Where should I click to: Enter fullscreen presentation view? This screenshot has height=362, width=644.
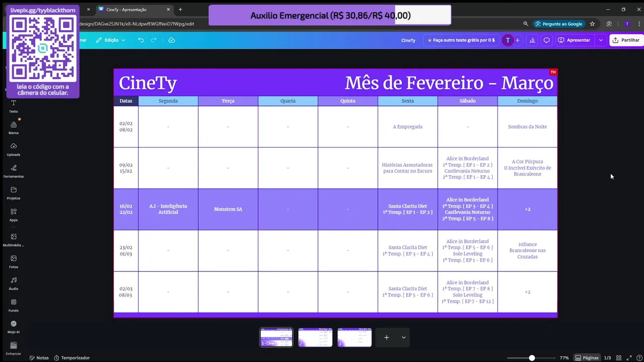tap(629, 358)
